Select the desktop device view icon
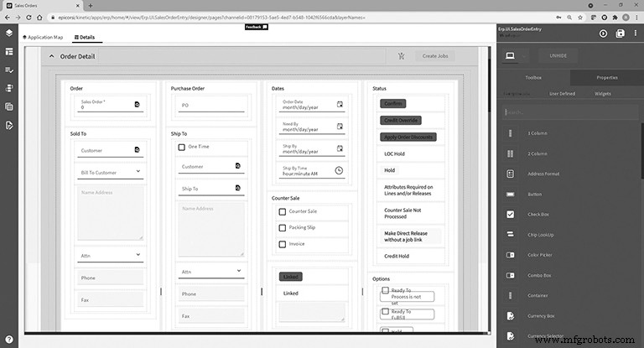Screen dimensions: 644x348 point(510,55)
